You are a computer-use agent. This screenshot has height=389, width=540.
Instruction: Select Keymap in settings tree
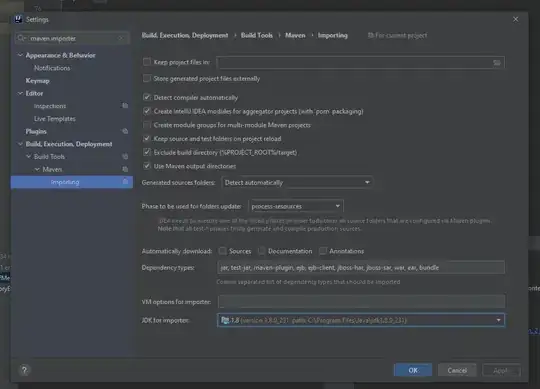(38, 81)
